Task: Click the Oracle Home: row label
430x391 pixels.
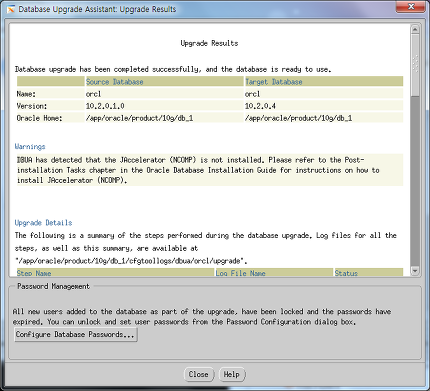Action: (39, 118)
